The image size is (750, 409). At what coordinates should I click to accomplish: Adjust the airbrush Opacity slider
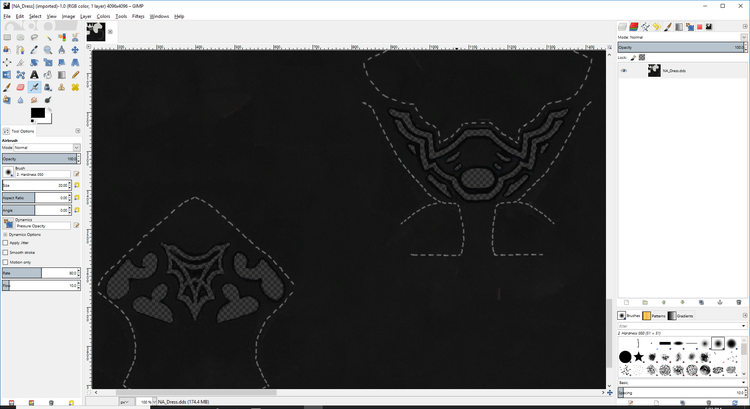coord(41,159)
